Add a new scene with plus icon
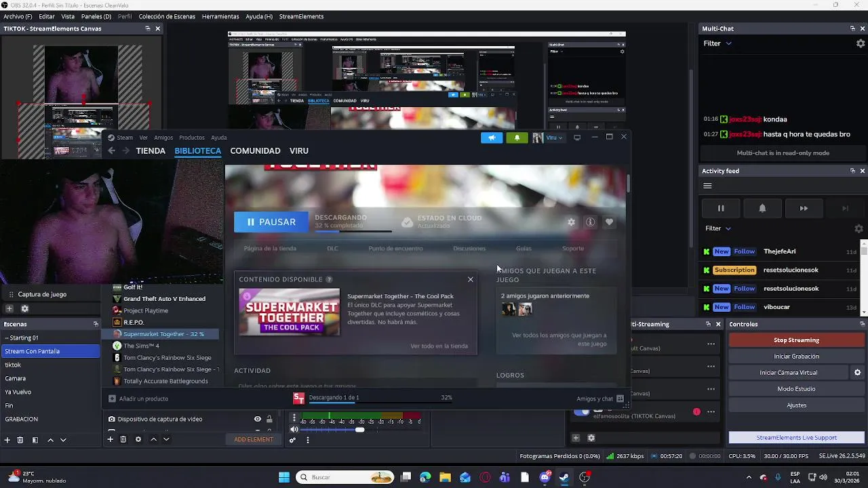The image size is (868, 488). (7, 440)
